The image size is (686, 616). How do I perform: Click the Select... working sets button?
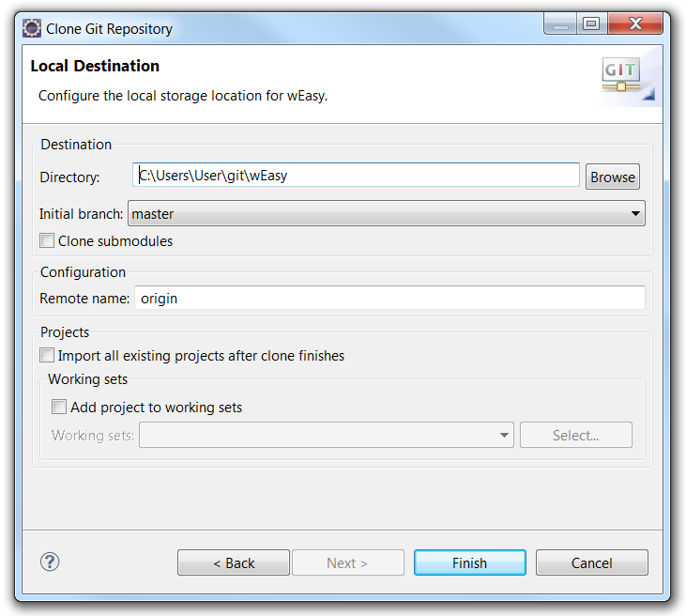(575, 435)
